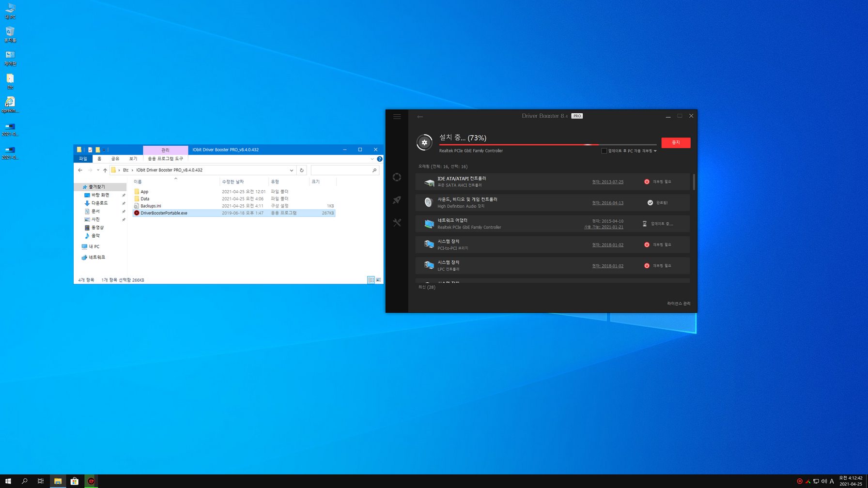
Task: Open recent locations dropdown in Explorer
Action: [98, 170]
